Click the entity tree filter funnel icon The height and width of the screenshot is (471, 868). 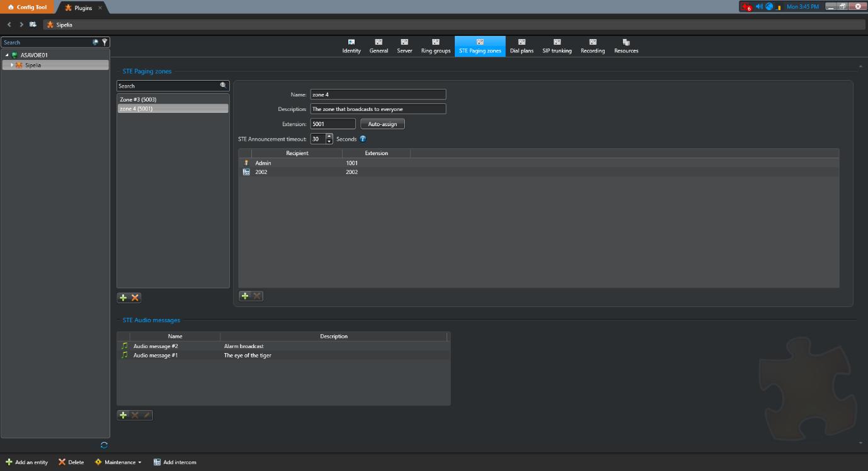point(105,42)
